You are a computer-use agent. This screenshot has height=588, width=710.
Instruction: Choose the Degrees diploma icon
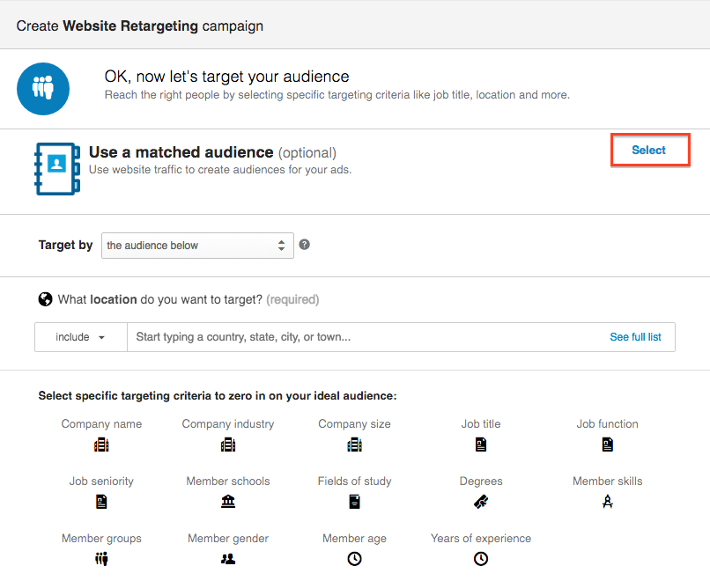[481, 502]
